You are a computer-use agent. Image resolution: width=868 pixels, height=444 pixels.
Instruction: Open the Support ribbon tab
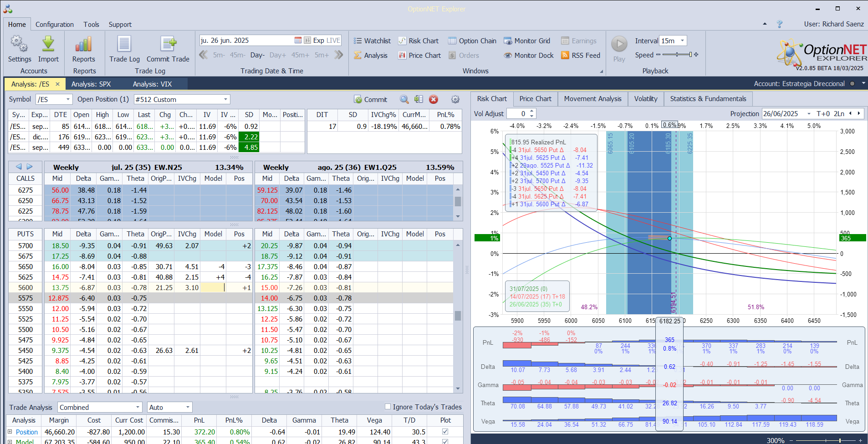(120, 24)
